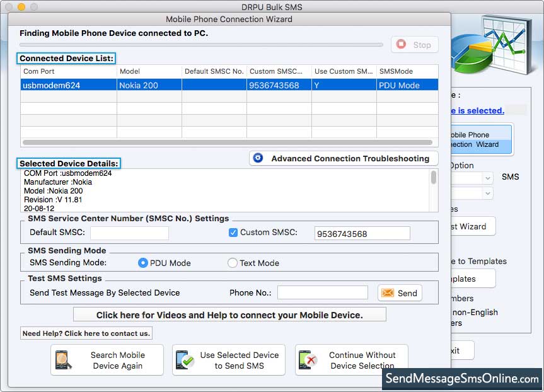This screenshot has height=392, width=544.
Task: Click the macOS yellow minimize button
Action: click(21, 6)
